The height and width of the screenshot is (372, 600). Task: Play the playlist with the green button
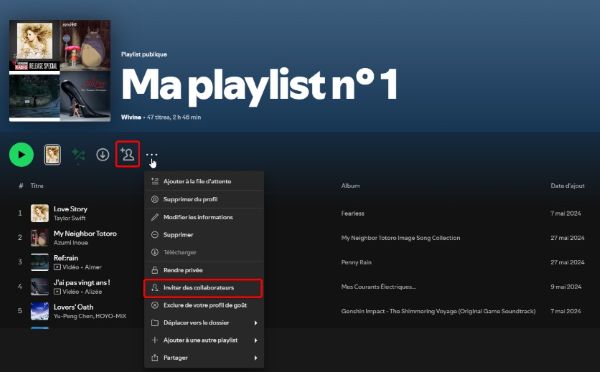21,155
